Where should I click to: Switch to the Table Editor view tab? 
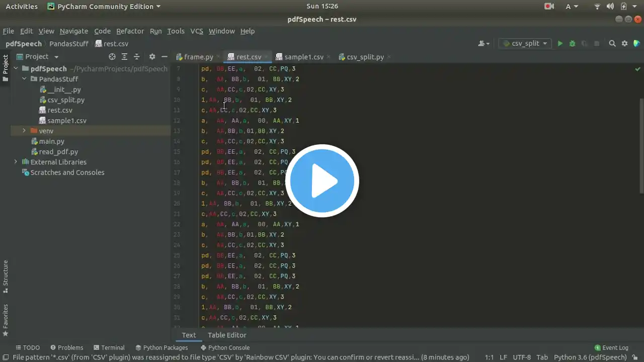click(227, 335)
